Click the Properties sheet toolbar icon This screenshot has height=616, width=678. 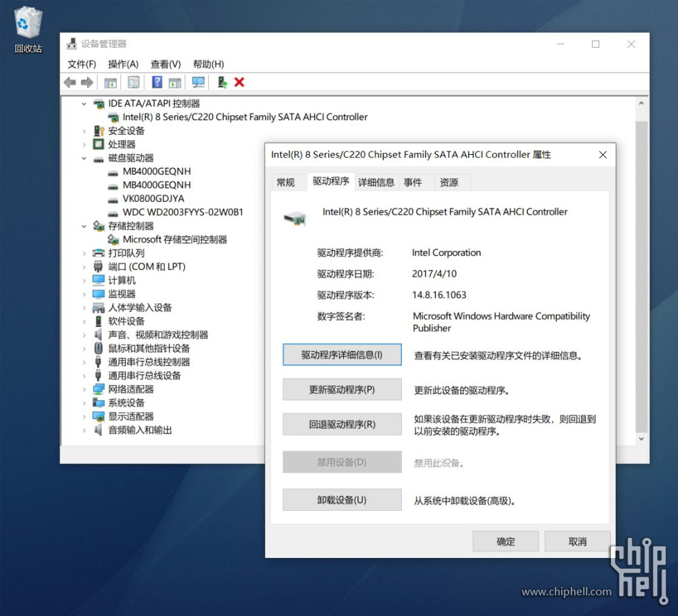pos(134,82)
